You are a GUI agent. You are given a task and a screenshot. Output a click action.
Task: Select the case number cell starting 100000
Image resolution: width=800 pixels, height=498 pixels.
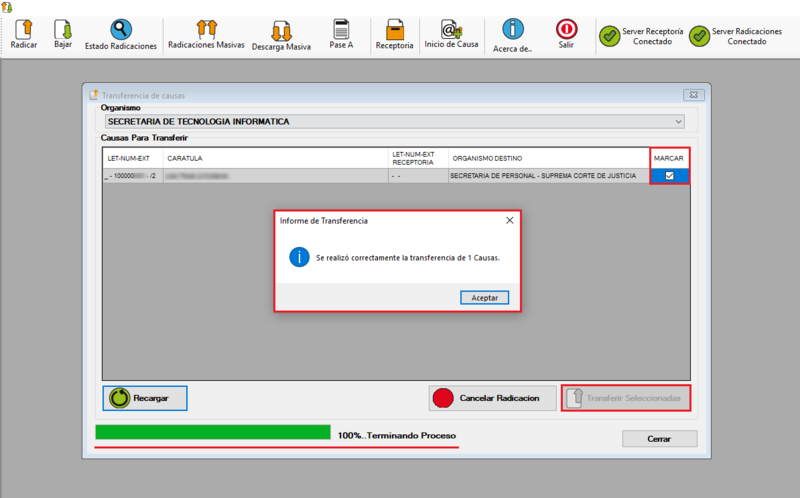[x=133, y=176]
